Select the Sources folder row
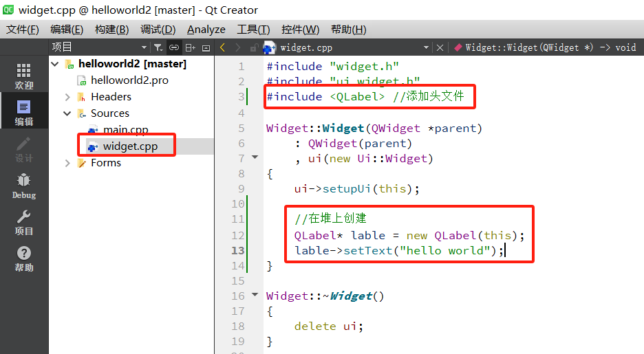644x354 pixels. (x=109, y=113)
